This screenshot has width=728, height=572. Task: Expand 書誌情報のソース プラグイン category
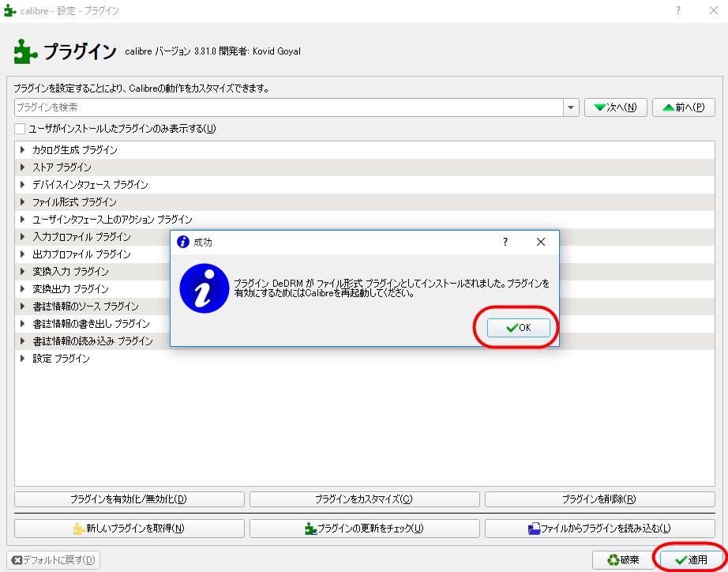(x=22, y=307)
